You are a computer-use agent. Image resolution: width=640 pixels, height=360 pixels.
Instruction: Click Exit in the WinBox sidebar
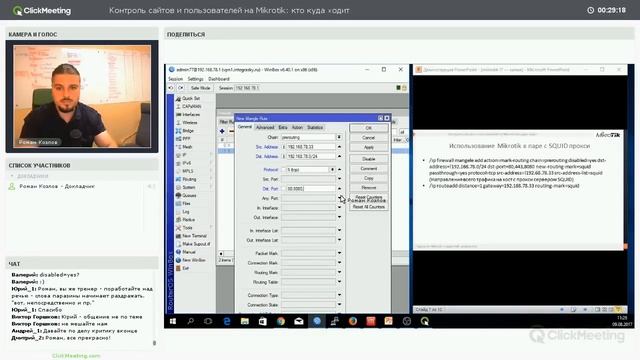[x=186, y=268]
